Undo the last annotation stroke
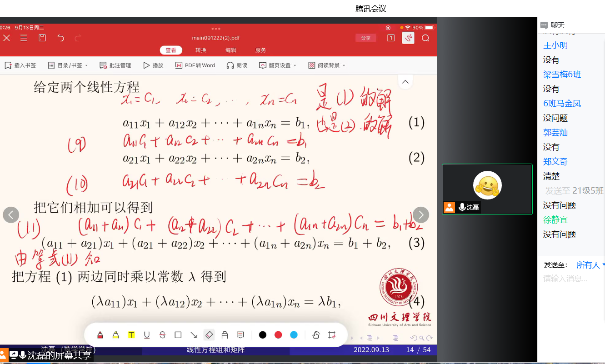This screenshot has height=364, width=605. pos(60,38)
